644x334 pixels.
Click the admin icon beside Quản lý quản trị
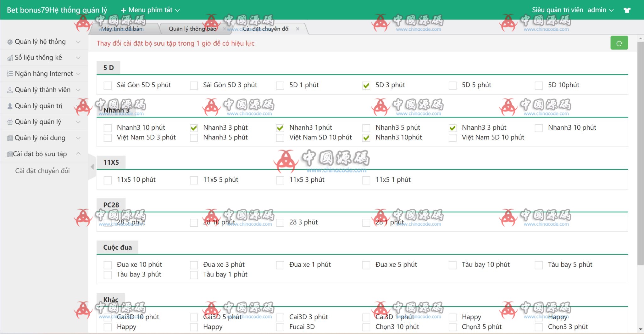10,106
